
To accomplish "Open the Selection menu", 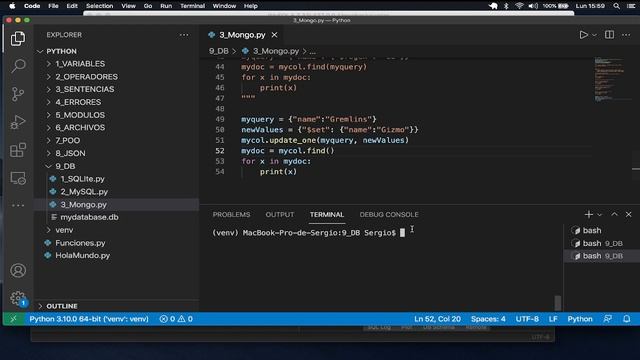I will point(99,6).
